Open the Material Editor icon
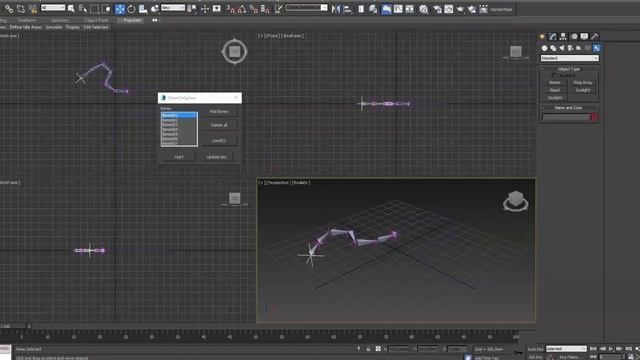The height and width of the screenshot is (360, 640). [x=424, y=9]
